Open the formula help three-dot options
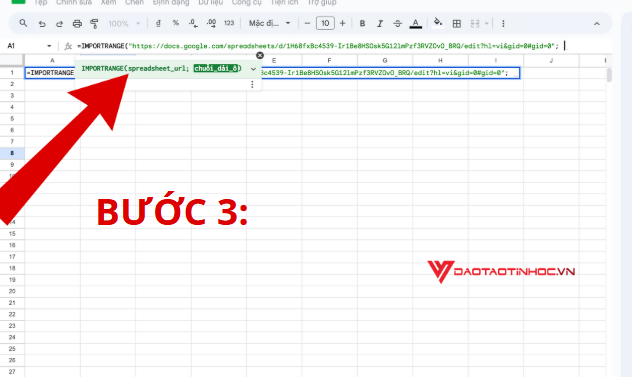 pos(252,84)
